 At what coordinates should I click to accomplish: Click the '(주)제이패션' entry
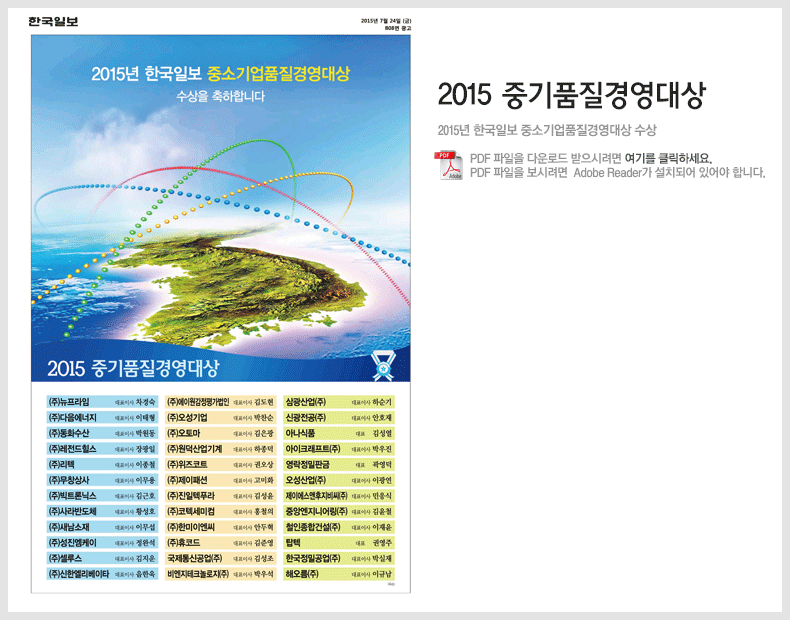(221, 480)
